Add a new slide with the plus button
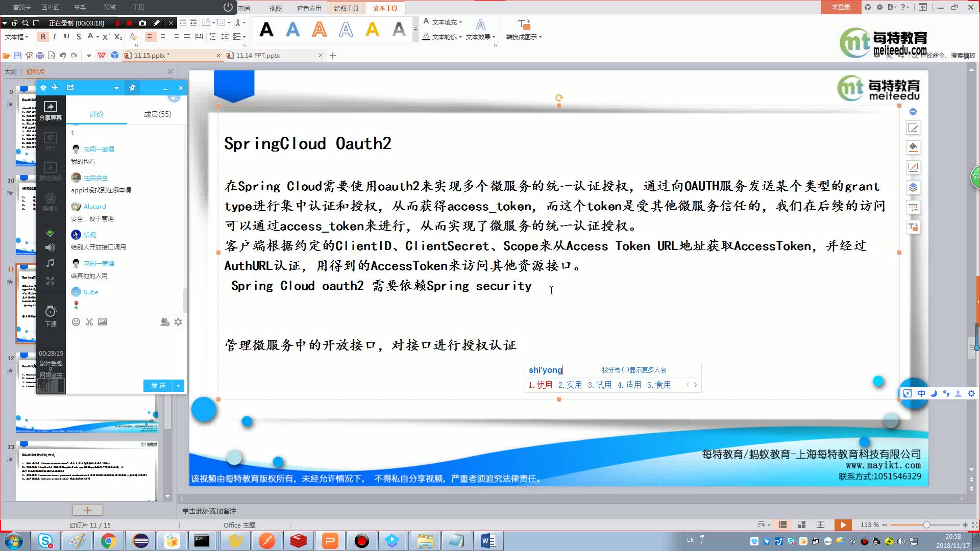The height and width of the screenshot is (551, 980). (x=88, y=510)
